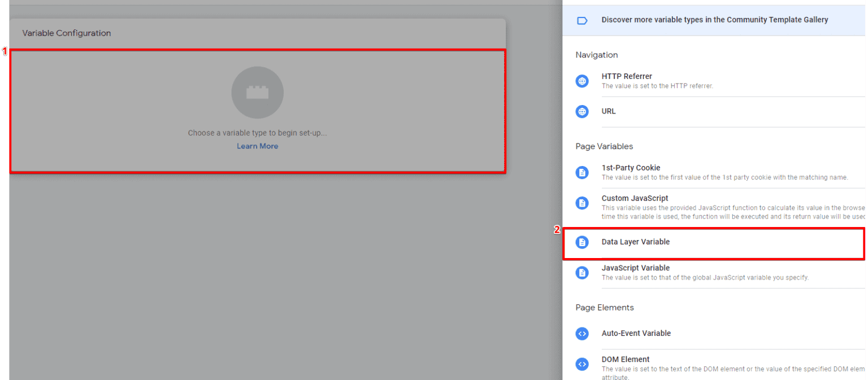
Task: Click the 1st-Party Cookie document icon
Action: (x=582, y=172)
